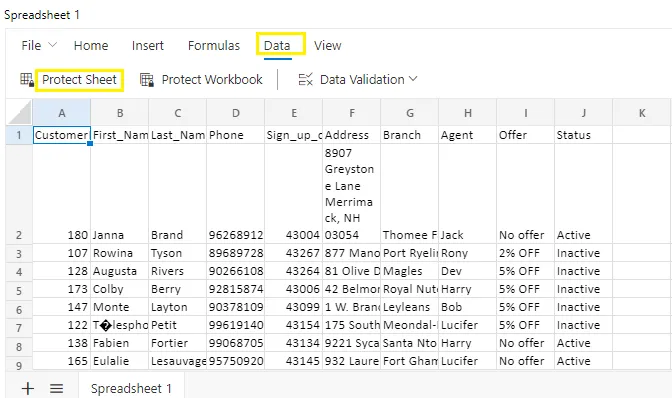672x398 pixels.
Task: Click the Status header cell
Action: [x=583, y=135]
